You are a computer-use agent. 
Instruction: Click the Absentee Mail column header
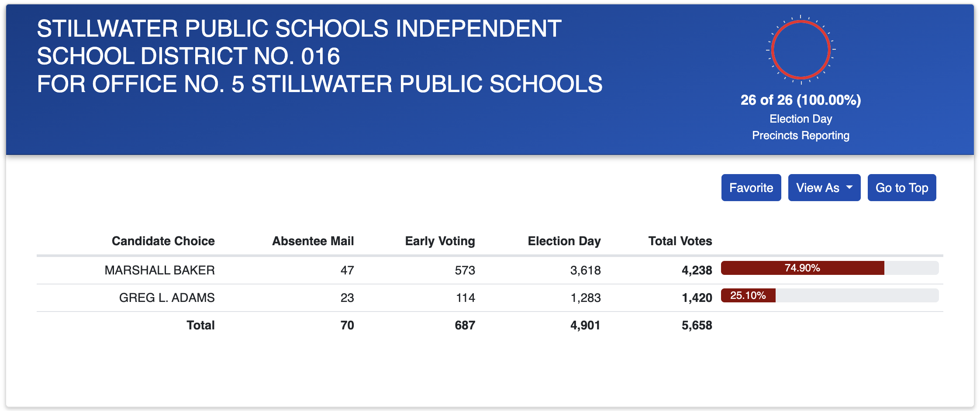[x=313, y=241]
